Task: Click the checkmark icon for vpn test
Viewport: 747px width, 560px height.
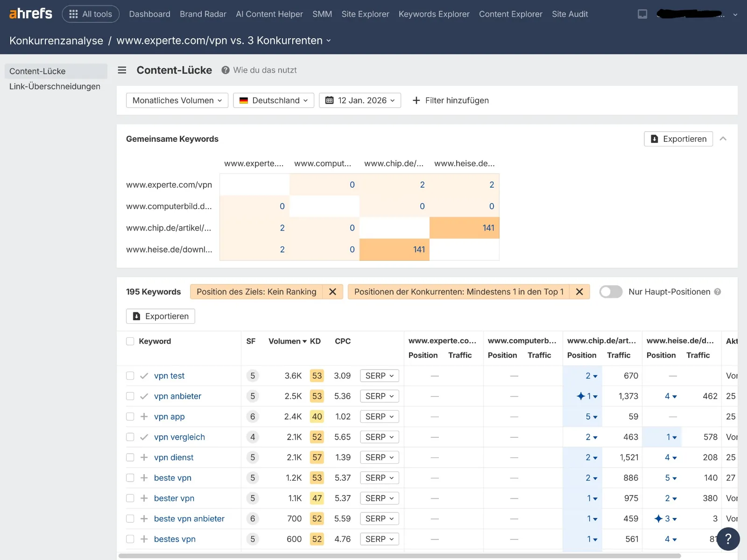Action: tap(144, 376)
